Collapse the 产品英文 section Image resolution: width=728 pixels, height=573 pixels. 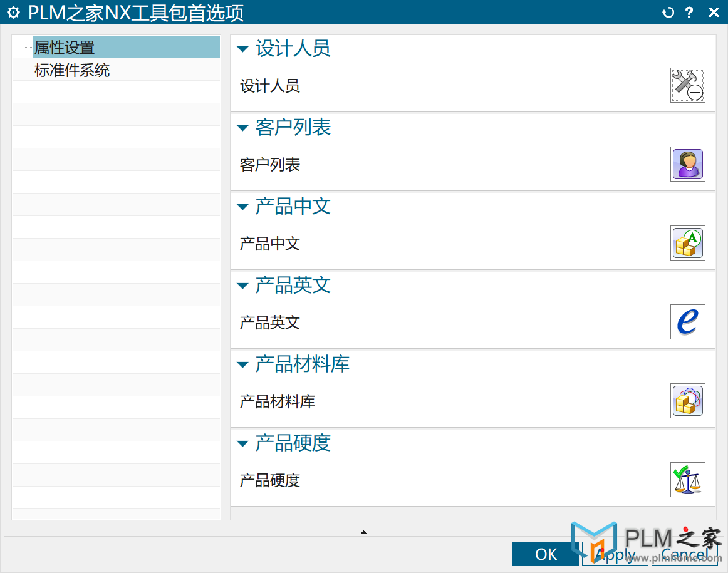[x=242, y=286]
